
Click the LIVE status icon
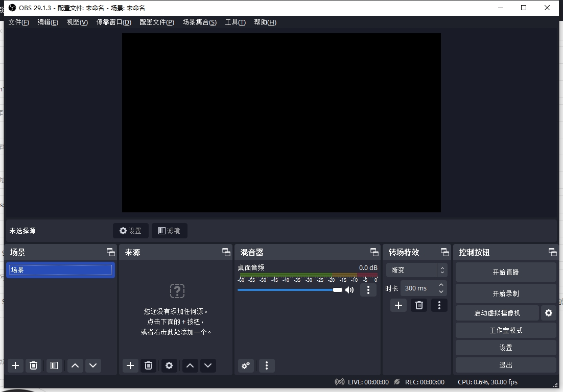(340, 382)
